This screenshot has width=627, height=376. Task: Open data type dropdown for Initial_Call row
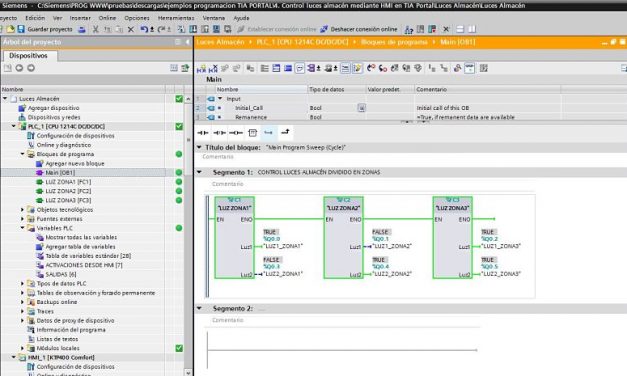pyautogui.click(x=361, y=108)
